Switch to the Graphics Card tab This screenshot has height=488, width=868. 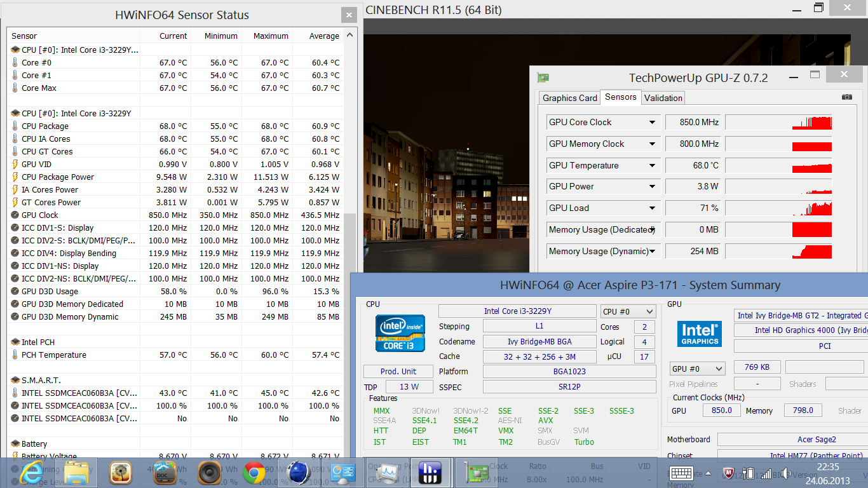pyautogui.click(x=569, y=98)
